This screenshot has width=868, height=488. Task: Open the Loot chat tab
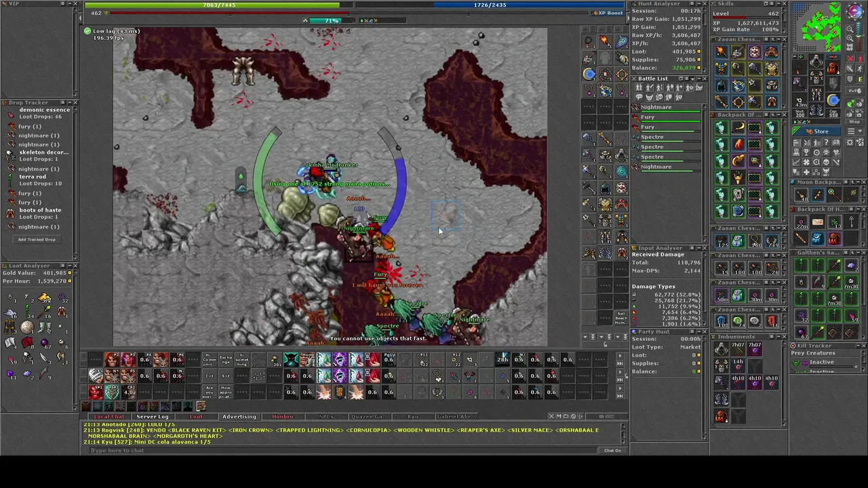pyautogui.click(x=197, y=416)
